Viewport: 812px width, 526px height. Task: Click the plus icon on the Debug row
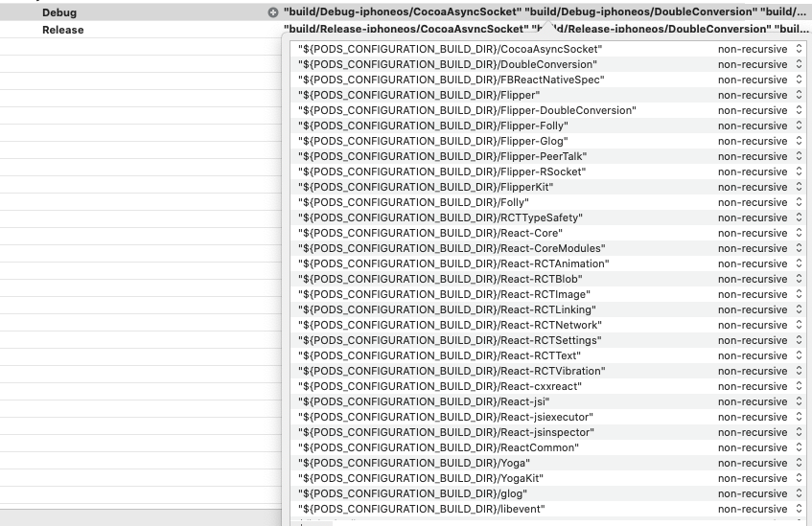tap(273, 12)
